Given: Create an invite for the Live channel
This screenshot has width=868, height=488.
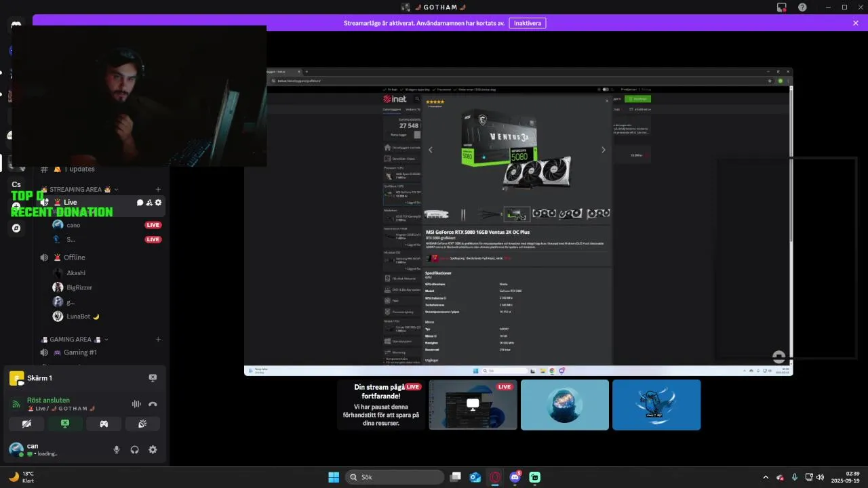Looking at the screenshot, I should pos(149,203).
